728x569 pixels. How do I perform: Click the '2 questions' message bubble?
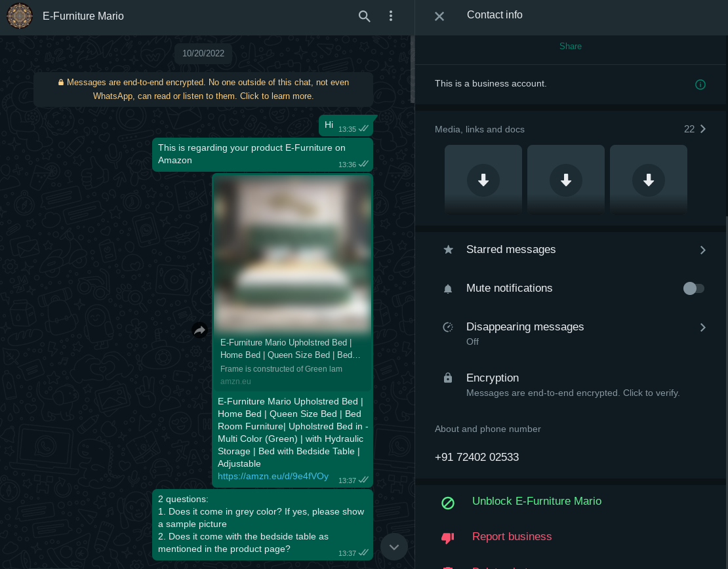point(263,524)
